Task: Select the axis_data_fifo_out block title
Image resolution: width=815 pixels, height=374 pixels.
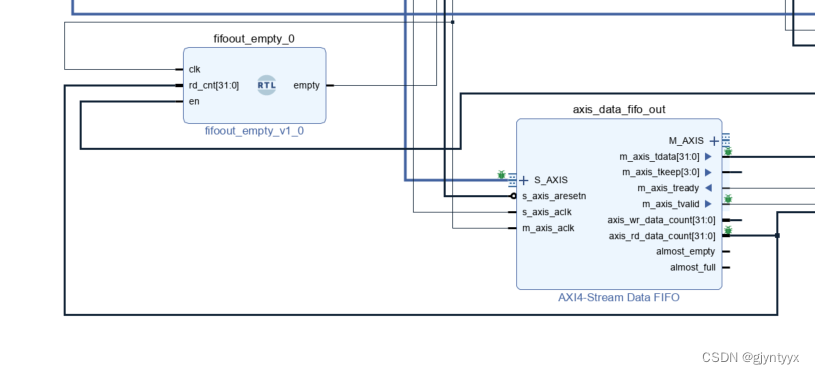Action: (x=619, y=109)
